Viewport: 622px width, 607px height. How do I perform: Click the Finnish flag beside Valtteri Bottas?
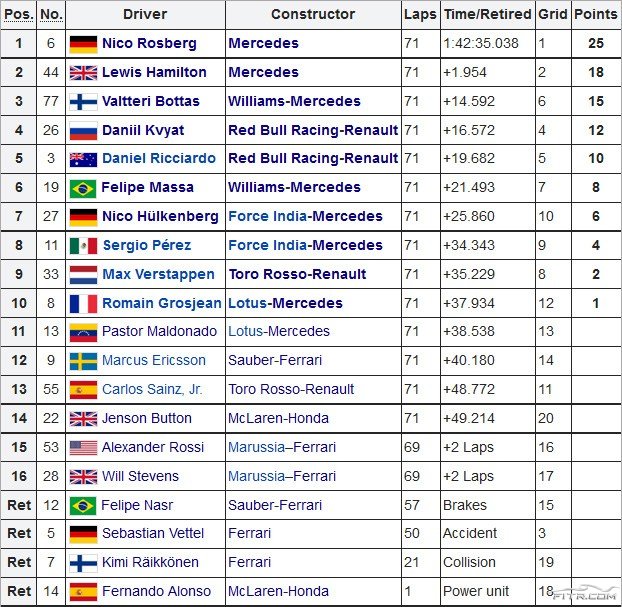(83, 102)
